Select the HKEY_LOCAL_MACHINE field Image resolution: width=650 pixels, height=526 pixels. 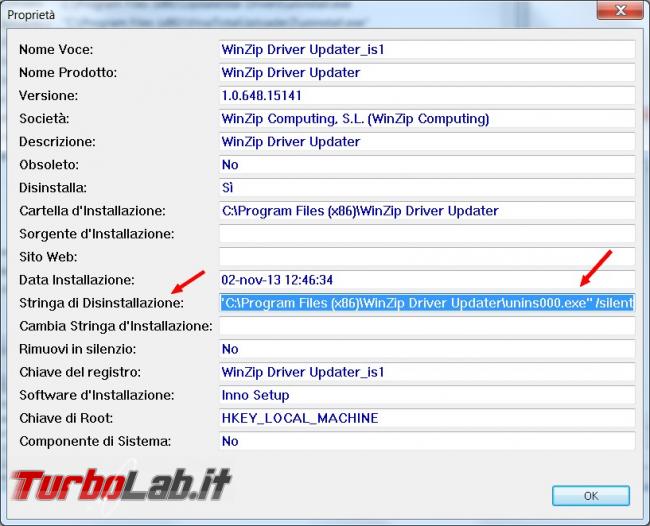(x=427, y=418)
